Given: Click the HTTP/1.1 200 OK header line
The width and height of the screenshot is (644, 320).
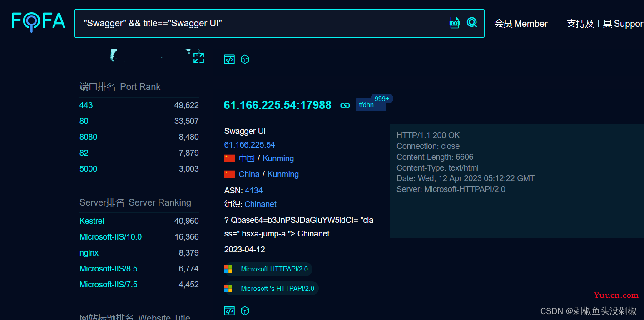Looking at the screenshot, I should (428, 135).
